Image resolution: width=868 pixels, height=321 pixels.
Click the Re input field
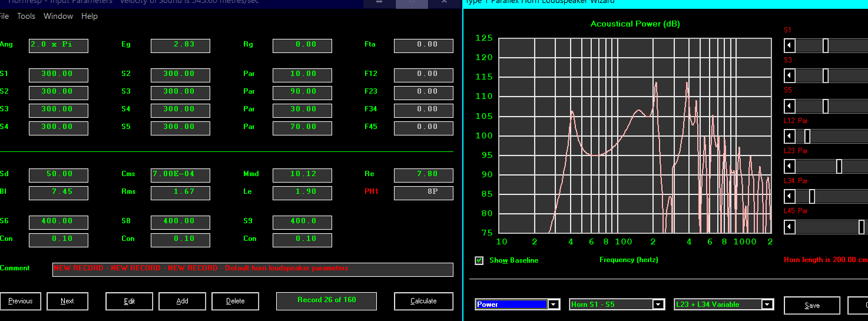tap(423, 175)
